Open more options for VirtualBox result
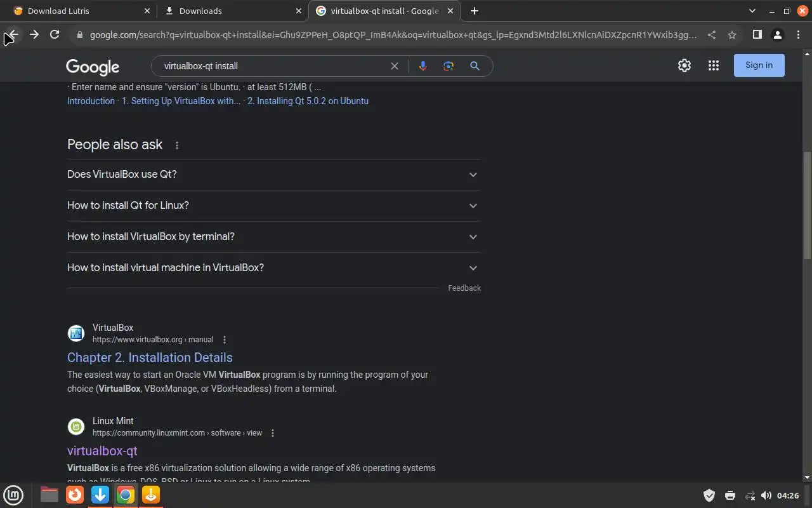The height and width of the screenshot is (508, 812). [225, 340]
